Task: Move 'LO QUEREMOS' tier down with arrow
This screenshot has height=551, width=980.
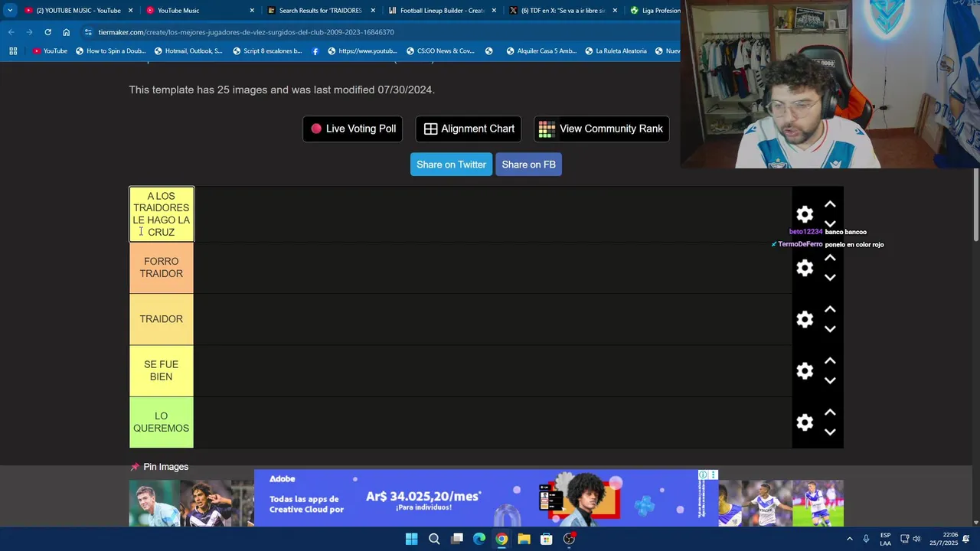Action: tap(830, 432)
